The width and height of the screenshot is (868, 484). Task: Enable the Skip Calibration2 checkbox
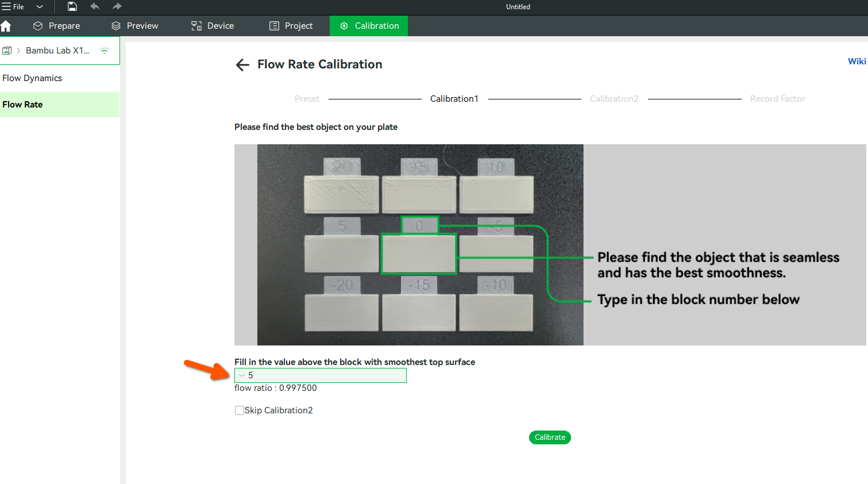pyautogui.click(x=240, y=410)
